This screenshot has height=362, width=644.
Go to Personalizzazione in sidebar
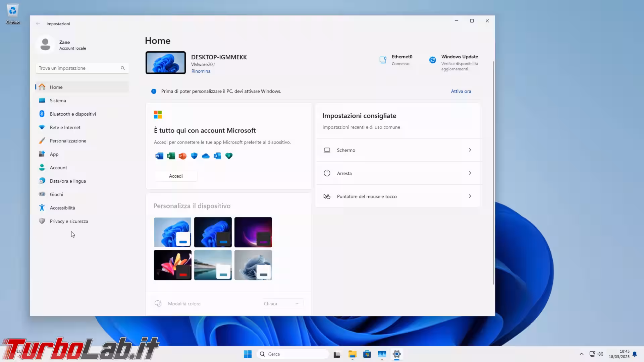(68, 141)
